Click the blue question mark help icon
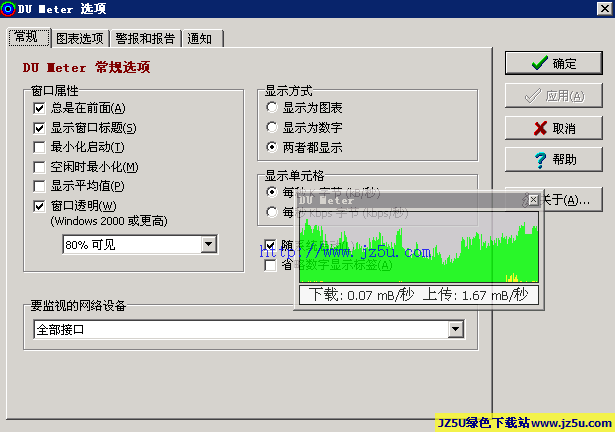This screenshot has height=432, width=615. [540, 160]
